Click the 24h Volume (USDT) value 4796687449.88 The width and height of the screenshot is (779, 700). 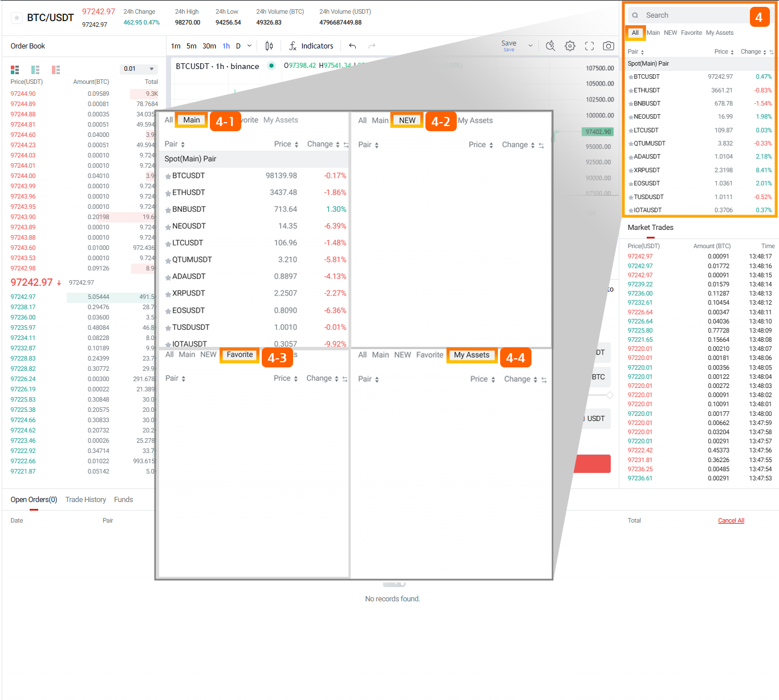tap(340, 23)
